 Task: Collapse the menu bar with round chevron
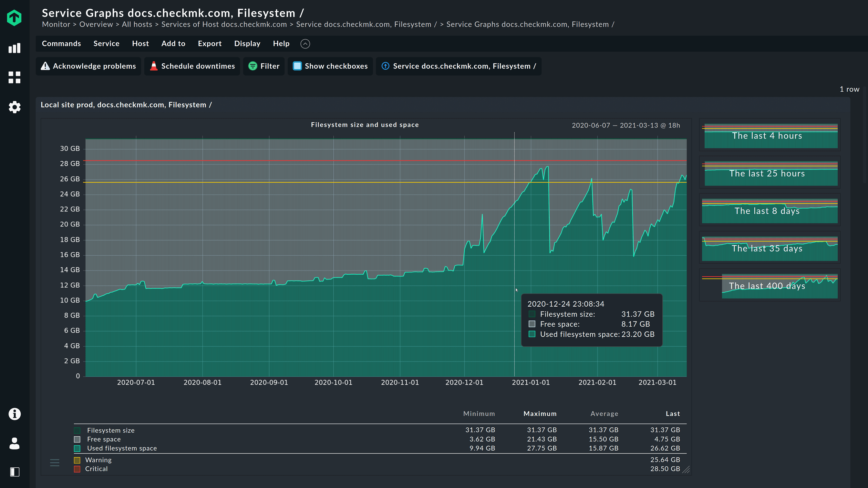(305, 44)
